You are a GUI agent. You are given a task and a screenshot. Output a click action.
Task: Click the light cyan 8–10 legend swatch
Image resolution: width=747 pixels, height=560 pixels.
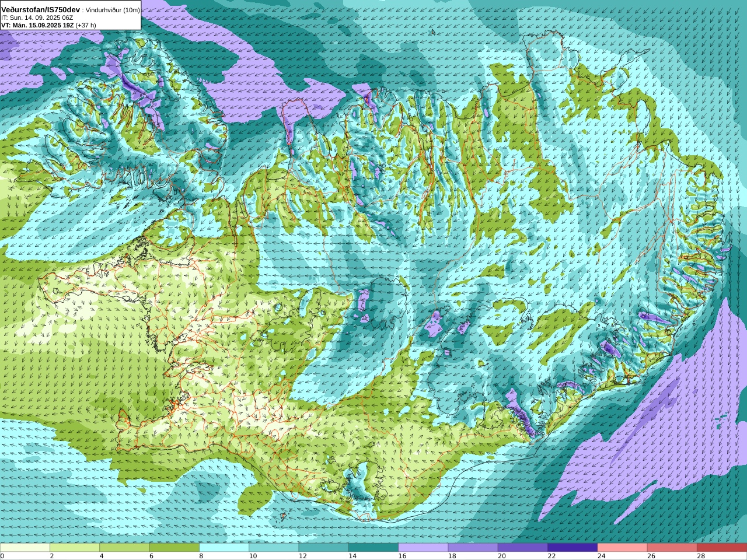(224, 548)
